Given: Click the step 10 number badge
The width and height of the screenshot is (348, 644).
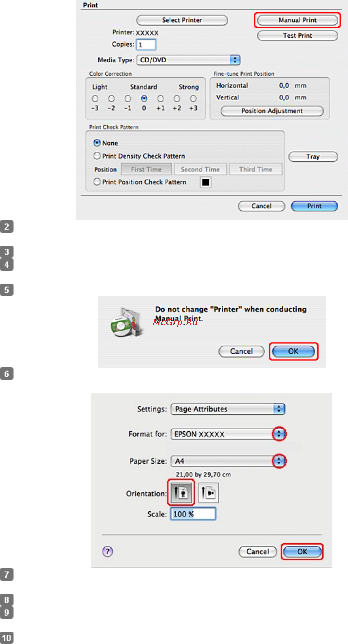Looking at the screenshot, I should (x=7, y=637).
